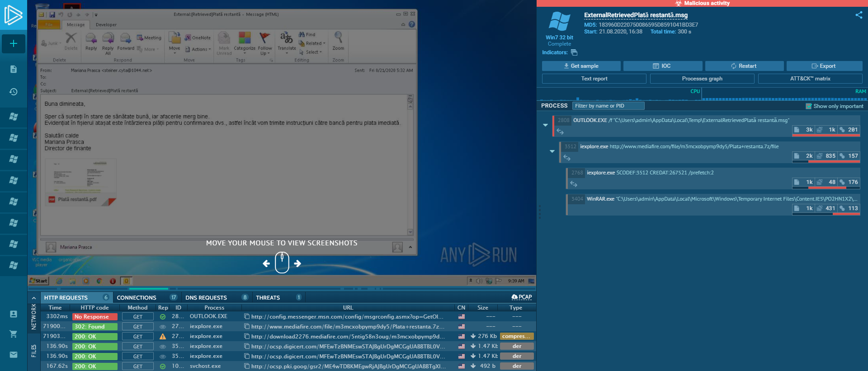This screenshot has height=371, width=868.
Task: Click the share icon beside the file name
Action: click(859, 15)
